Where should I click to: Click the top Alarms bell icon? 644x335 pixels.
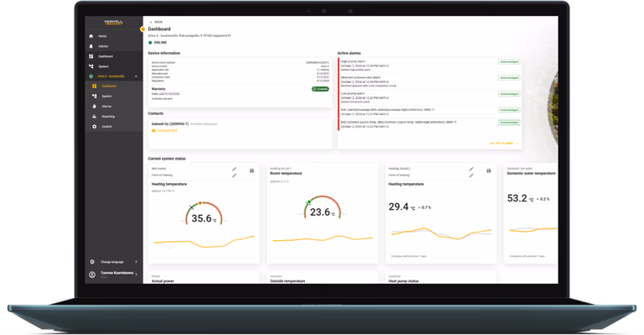[x=91, y=46]
